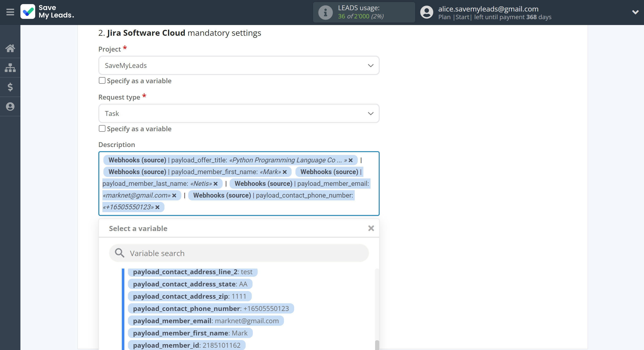This screenshot has width=644, height=350.
Task: Click the search magnifier icon
Action: pyautogui.click(x=119, y=253)
